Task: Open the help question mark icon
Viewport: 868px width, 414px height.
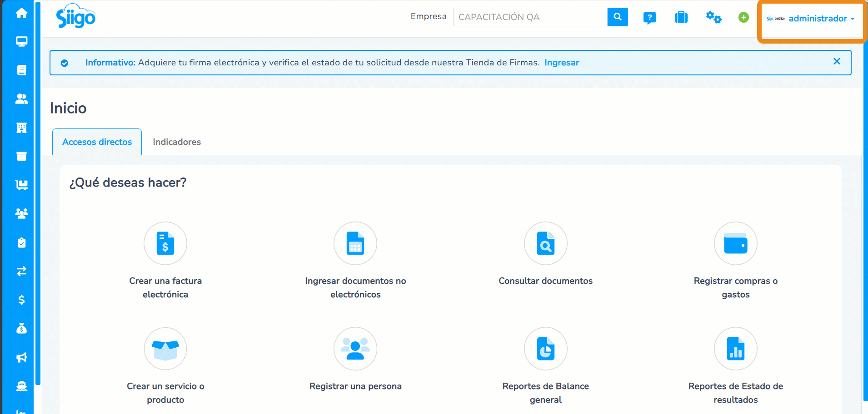Action: [x=649, y=17]
